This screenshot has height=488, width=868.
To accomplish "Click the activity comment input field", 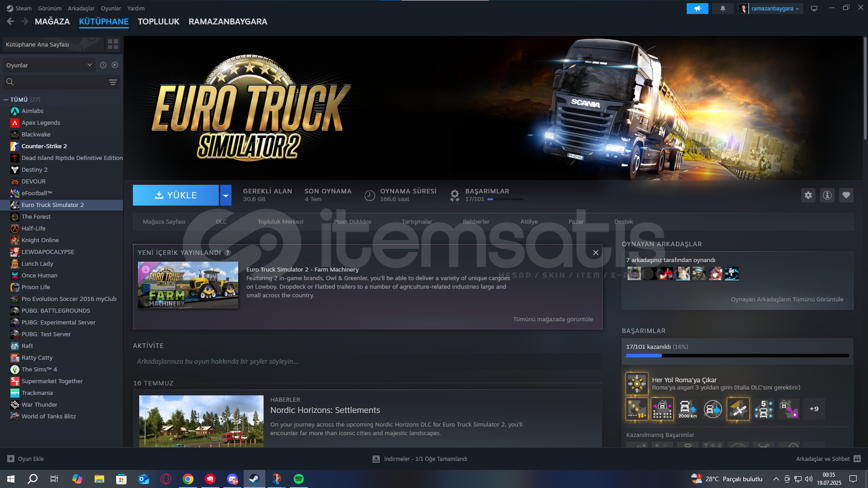I will point(368,361).
